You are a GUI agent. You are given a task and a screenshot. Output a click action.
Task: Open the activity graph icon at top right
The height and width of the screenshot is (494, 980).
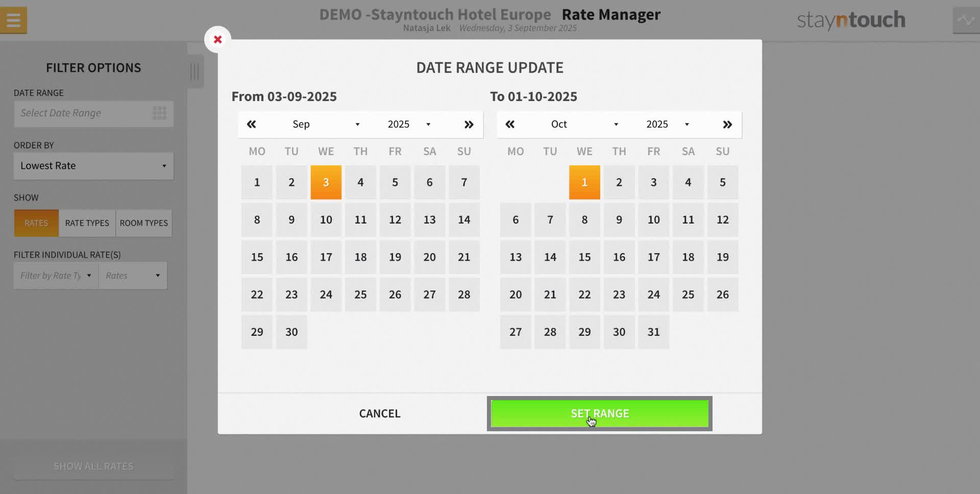966,20
